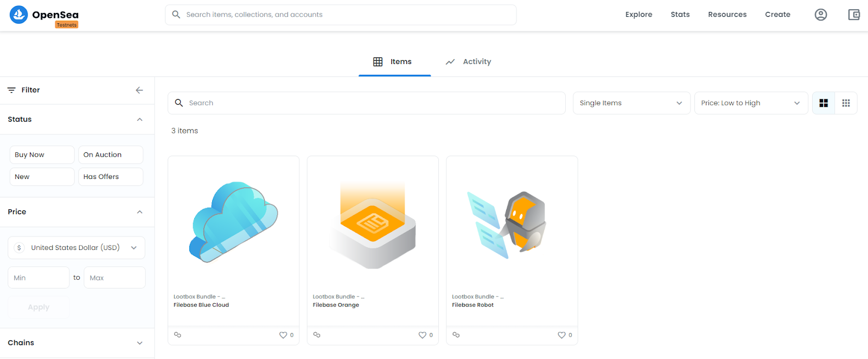
Task: Click chain icon on Filebase Blue Cloud card
Action: pyautogui.click(x=177, y=335)
